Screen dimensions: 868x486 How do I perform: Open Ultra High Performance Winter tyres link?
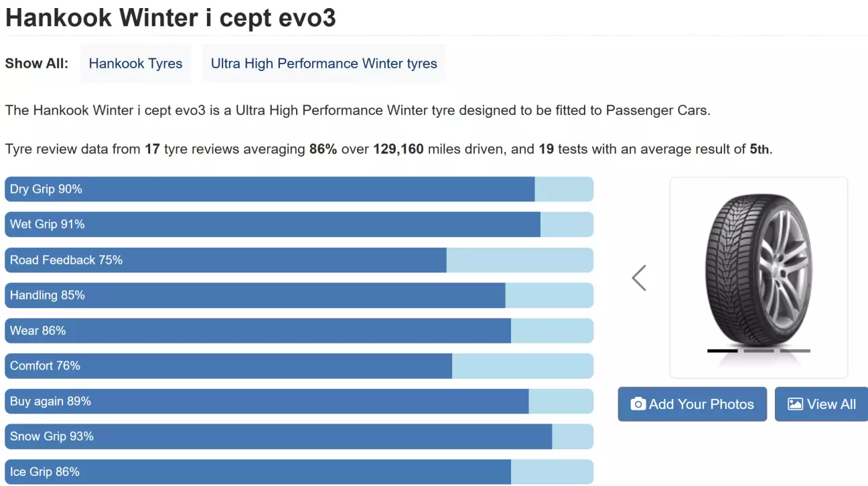click(323, 64)
